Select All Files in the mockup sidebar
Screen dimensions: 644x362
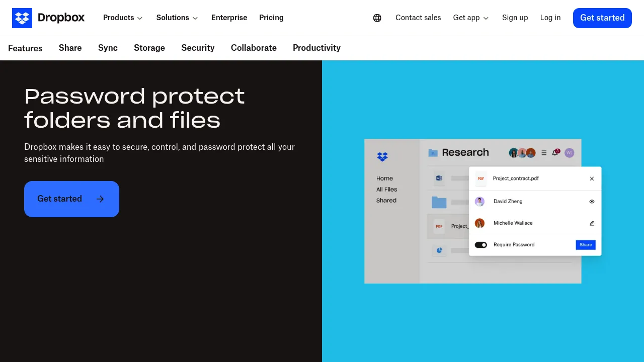[387, 190]
